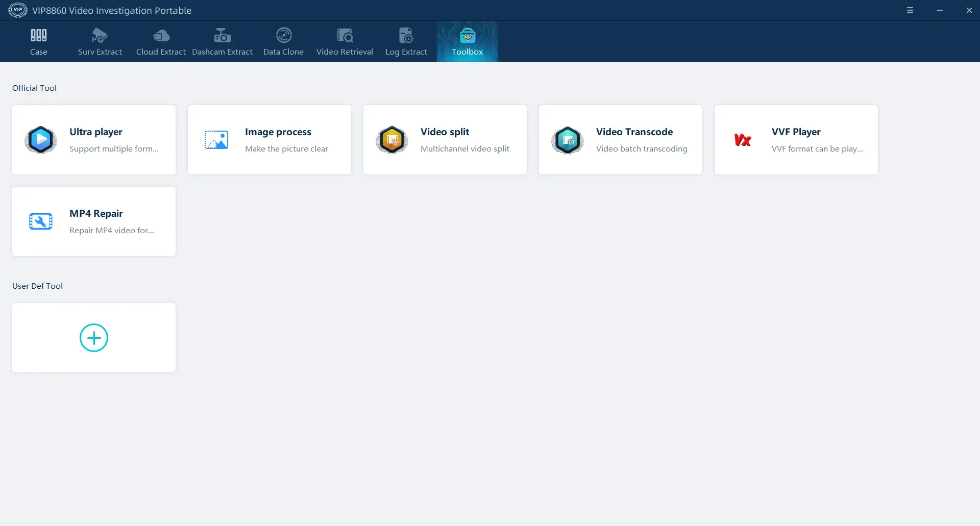Add a new user defined tool
The width and height of the screenshot is (980, 526).
pyautogui.click(x=94, y=338)
